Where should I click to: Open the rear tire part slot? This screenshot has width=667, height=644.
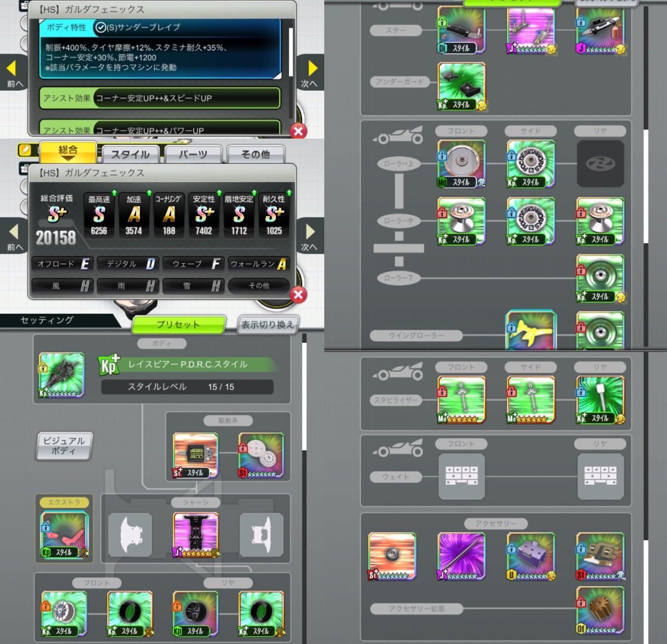261,614
